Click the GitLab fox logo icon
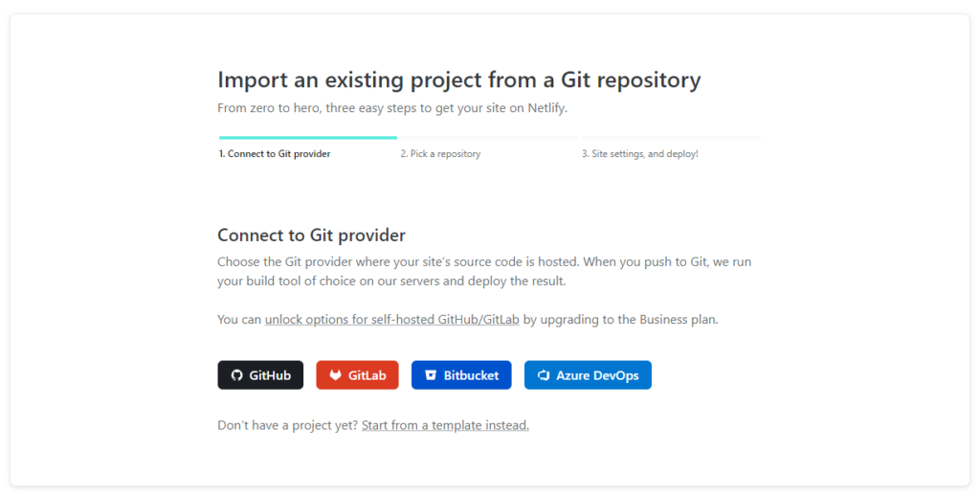The image size is (980, 496). (x=335, y=375)
